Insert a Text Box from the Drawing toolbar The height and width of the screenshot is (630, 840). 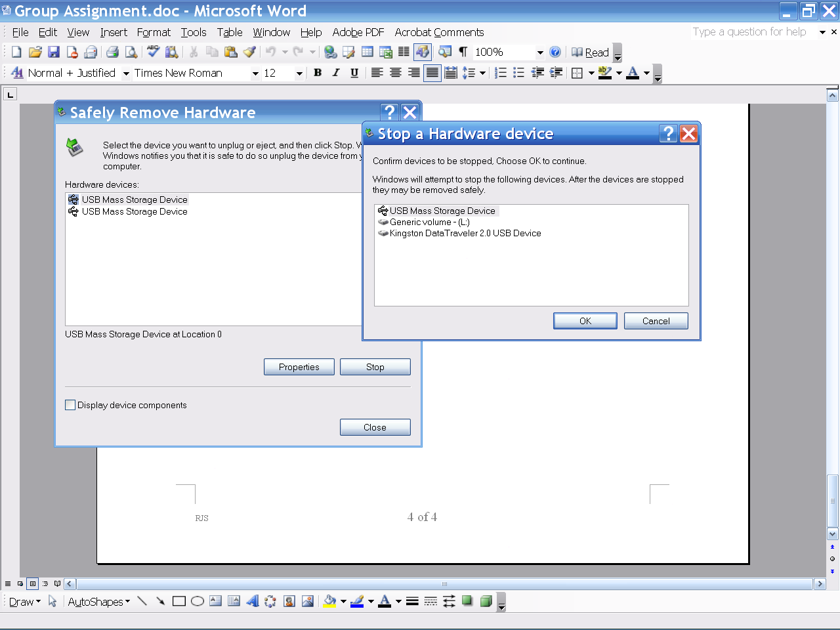coord(216,601)
